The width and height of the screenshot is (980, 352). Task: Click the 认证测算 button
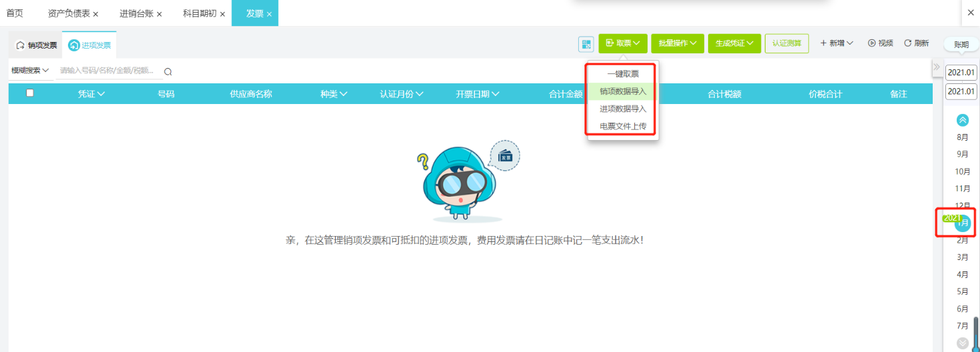tap(787, 43)
